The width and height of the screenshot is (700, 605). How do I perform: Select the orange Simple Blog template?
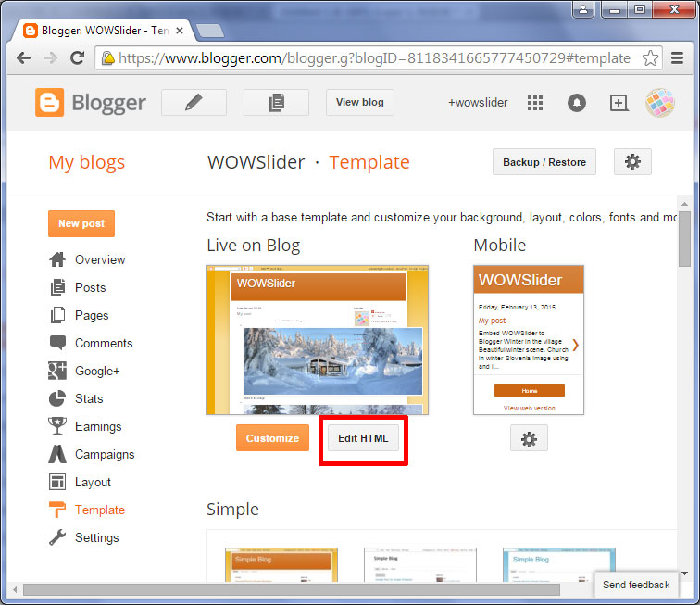pos(281,565)
